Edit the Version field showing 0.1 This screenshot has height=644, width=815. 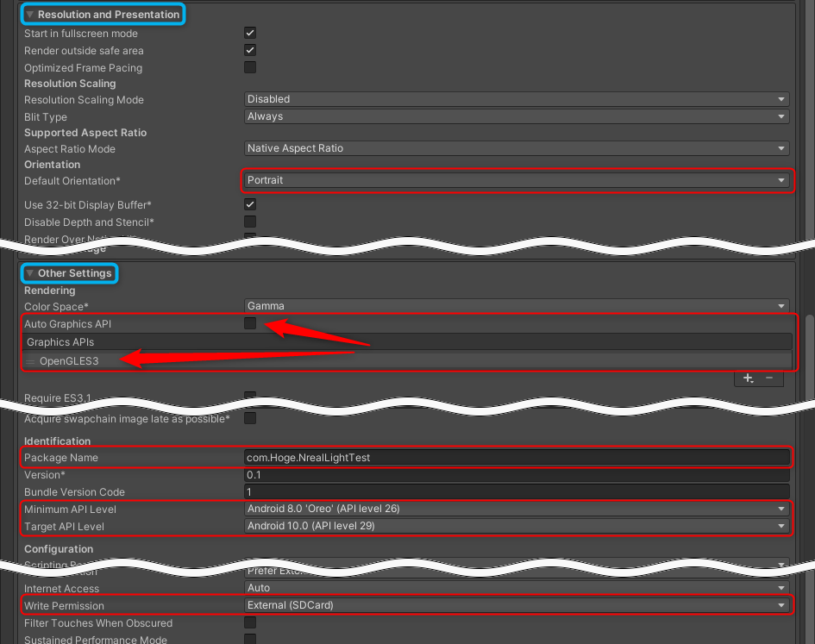[517, 474]
